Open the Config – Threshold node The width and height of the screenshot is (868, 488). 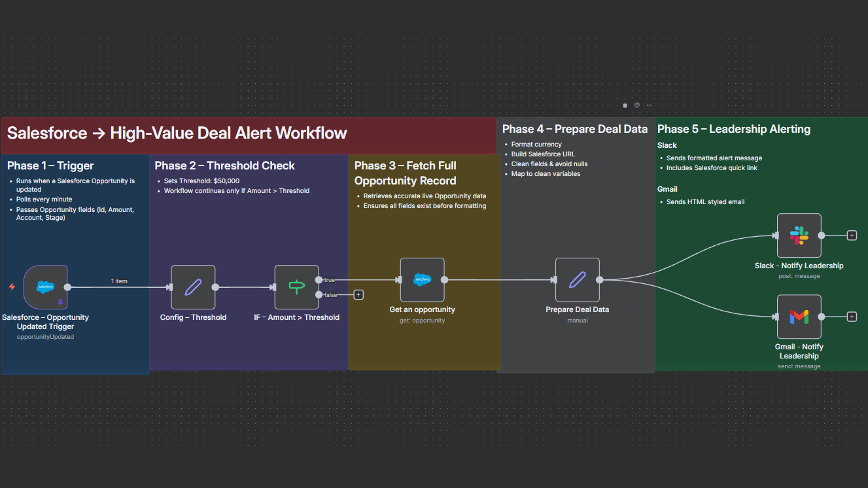[x=192, y=287]
